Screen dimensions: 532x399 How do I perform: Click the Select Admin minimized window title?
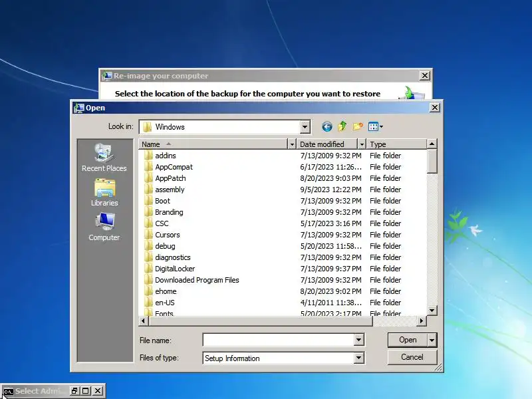39,391
